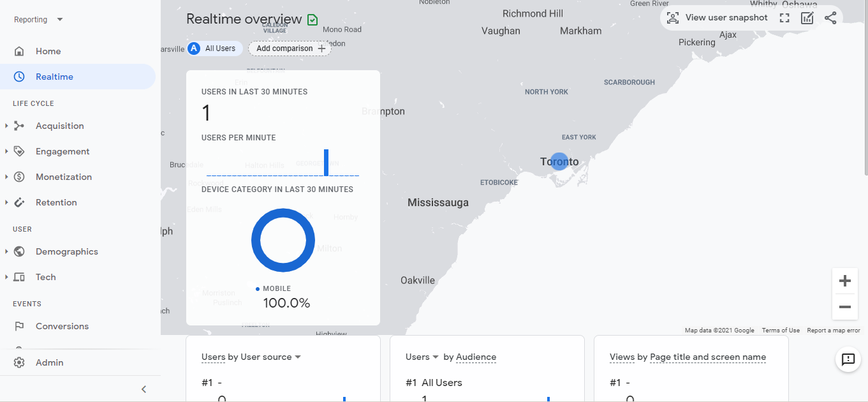Image resolution: width=868 pixels, height=402 pixels.
Task: Click the View user snapshot button
Action: 717,18
